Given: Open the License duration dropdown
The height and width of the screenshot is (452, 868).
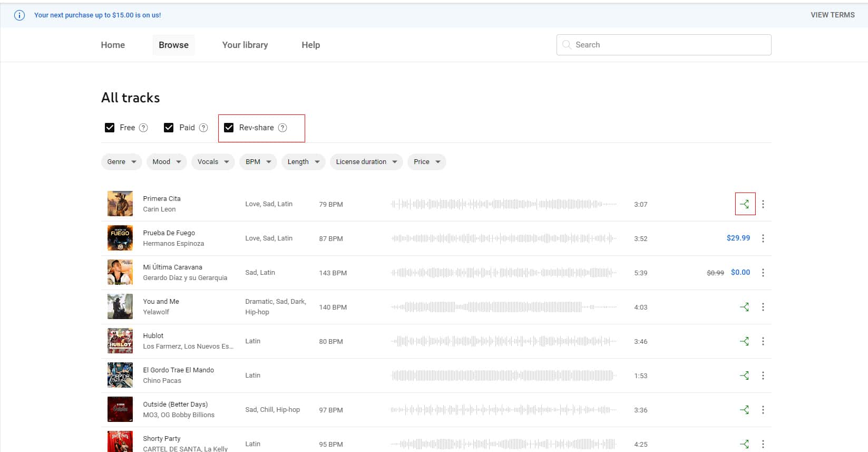Looking at the screenshot, I should point(366,162).
